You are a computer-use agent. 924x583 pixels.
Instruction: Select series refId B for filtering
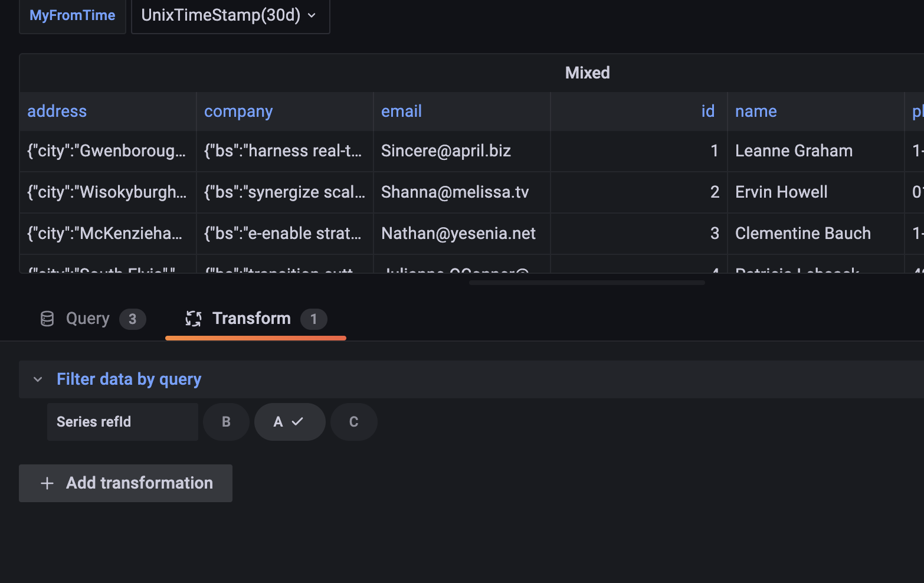point(226,421)
